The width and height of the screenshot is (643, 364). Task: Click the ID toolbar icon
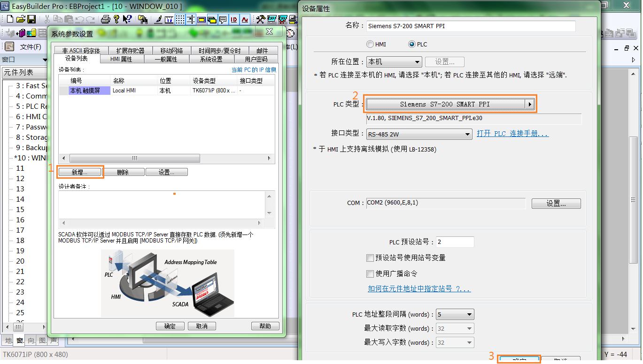234,19
